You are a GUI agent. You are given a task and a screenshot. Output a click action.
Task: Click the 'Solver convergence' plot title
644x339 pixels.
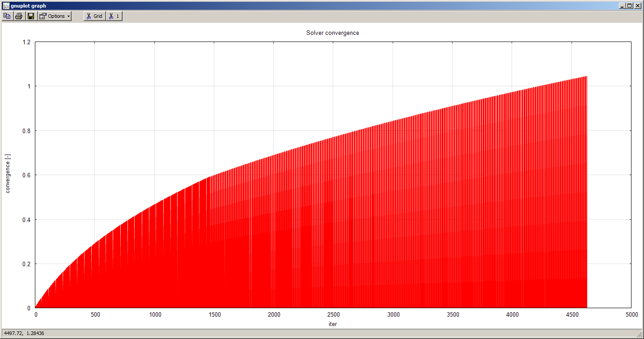click(332, 33)
